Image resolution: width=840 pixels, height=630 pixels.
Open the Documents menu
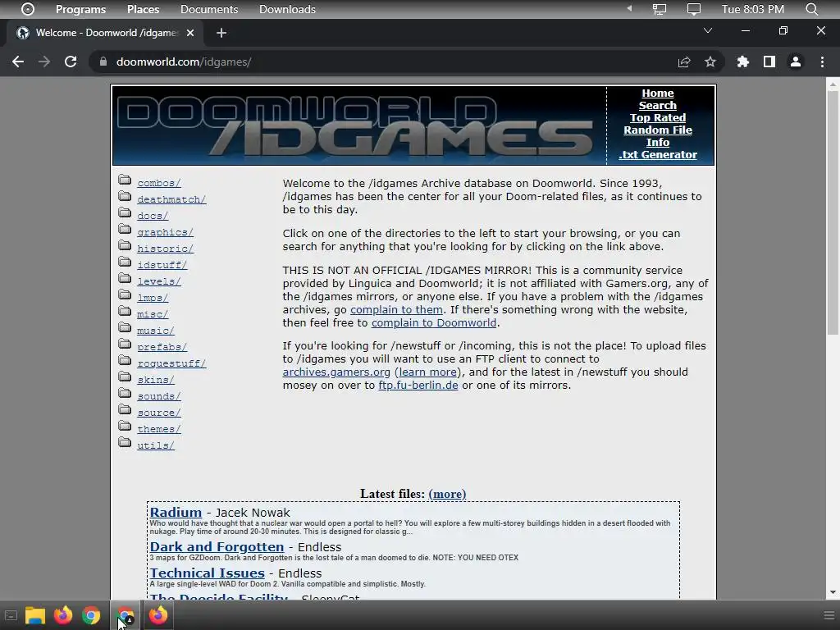click(x=209, y=9)
